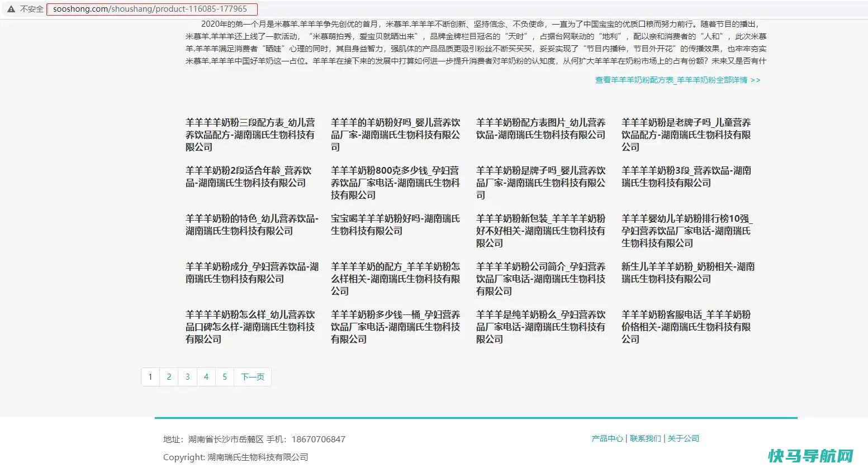This screenshot has height=468, width=868.
Task: Open article 羊羊羊羊奶粉3段_营养饮品
Action: coord(686,176)
